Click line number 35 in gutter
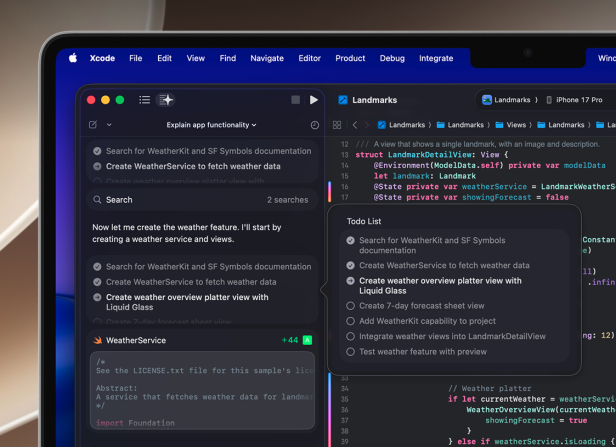The width and height of the screenshot is (616, 447). click(345, 399)
